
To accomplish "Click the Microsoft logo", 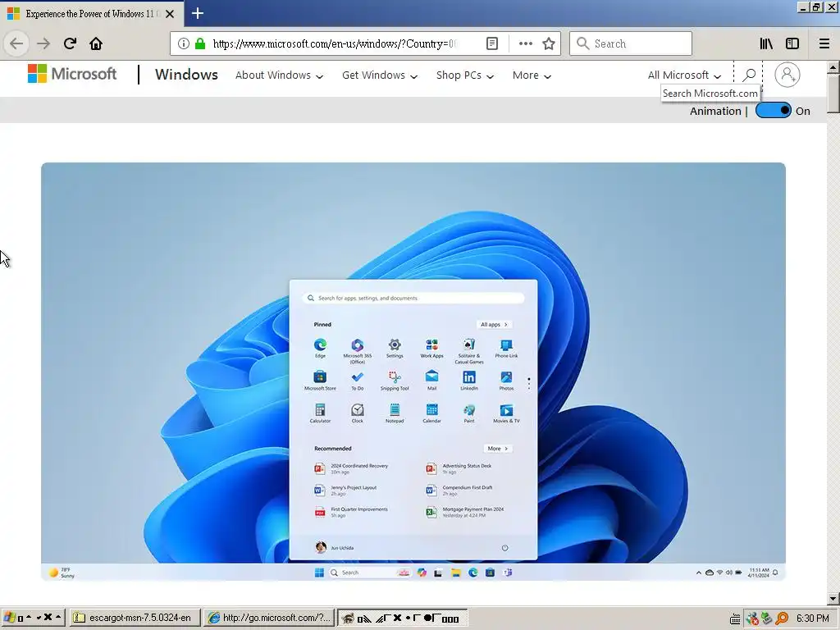I will point(72,74).
